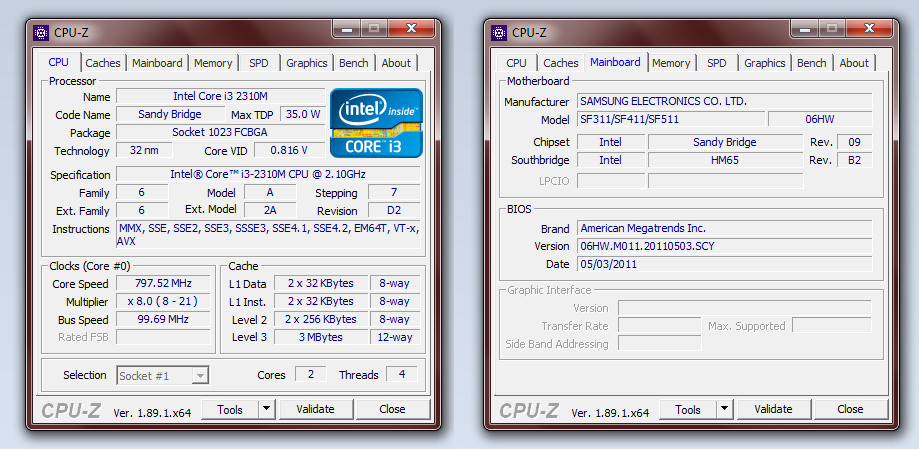919x449 pixels.
Task: Click CPU-Z app icon in right window title bar
Action: (499, 33)
